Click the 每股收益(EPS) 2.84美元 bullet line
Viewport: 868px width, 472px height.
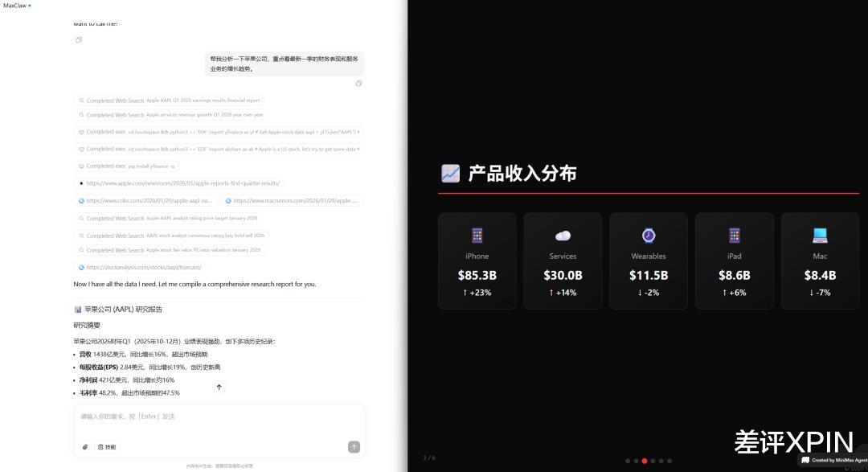coord(149,367)
